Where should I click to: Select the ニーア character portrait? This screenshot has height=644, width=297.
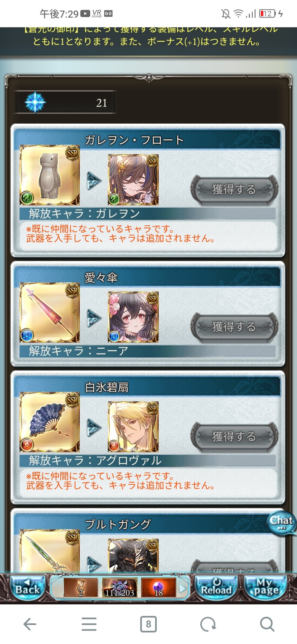133,317
